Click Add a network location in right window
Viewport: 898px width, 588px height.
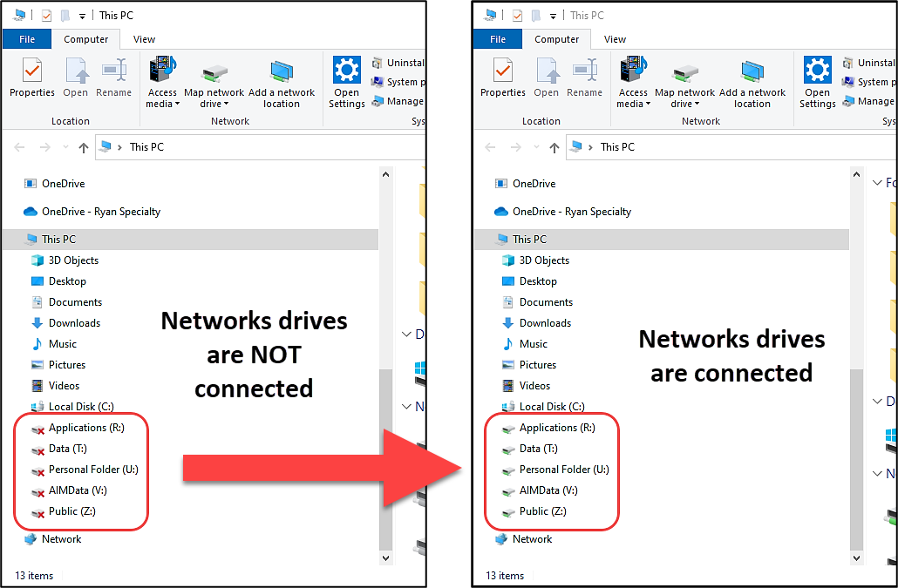click(x=752, y=81)
